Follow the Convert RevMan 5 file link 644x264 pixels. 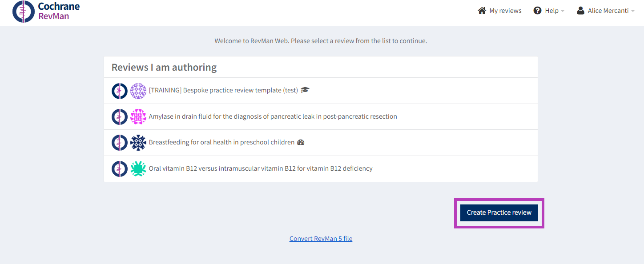pyautogui.click(x=321, y=239)
